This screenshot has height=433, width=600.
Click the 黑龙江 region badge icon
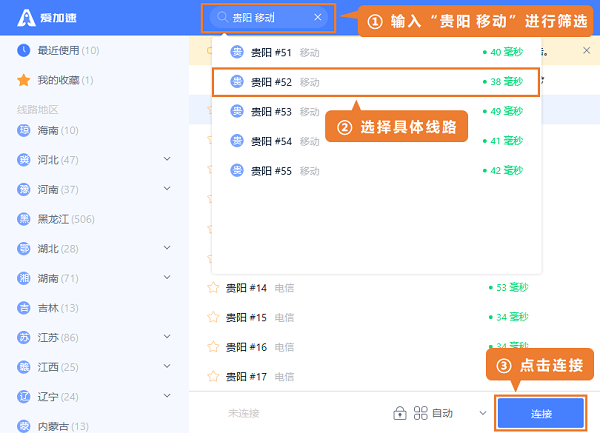[24, 219]
